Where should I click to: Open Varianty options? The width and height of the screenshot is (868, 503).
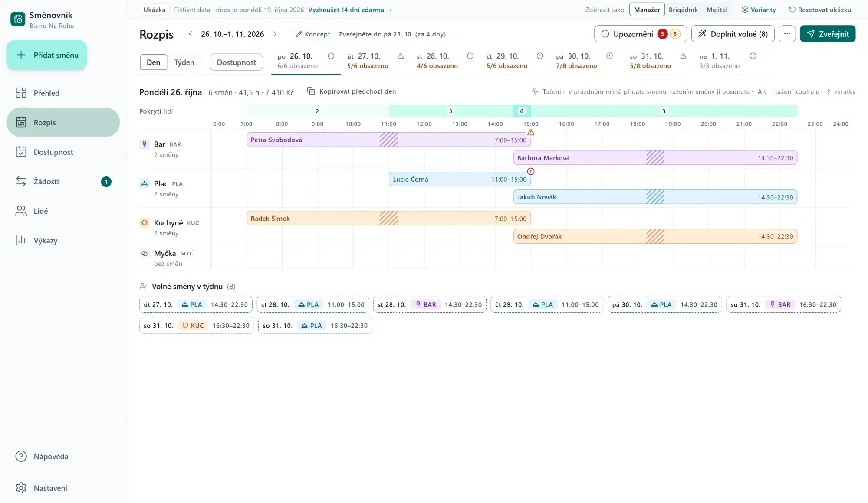point(759,10)
